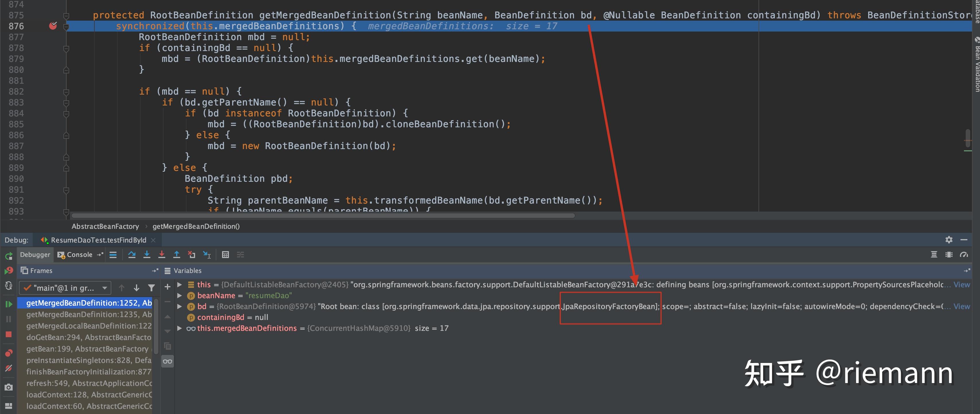This screenshot has height=414, width=980.
Task: Click the Resume Program icon
Action: (x=8, y=304)
